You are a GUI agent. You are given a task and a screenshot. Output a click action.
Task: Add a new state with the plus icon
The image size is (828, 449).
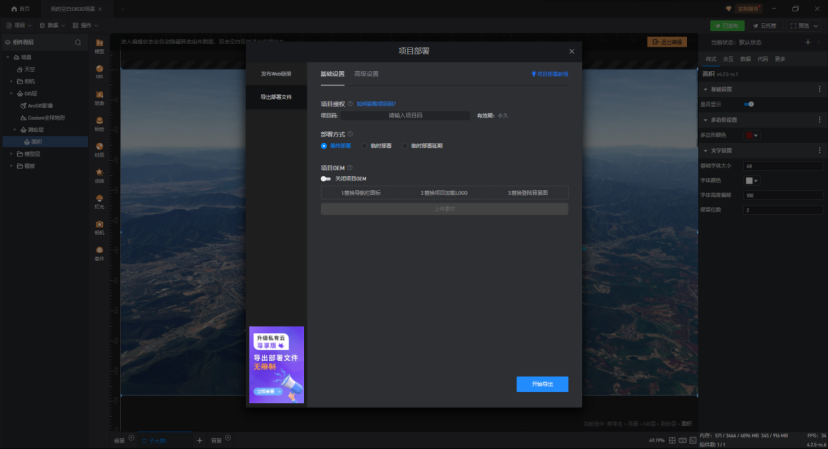807,42
